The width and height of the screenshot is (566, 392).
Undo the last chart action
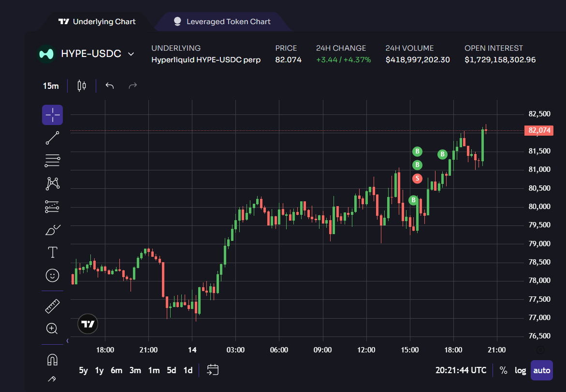point(110,86)
